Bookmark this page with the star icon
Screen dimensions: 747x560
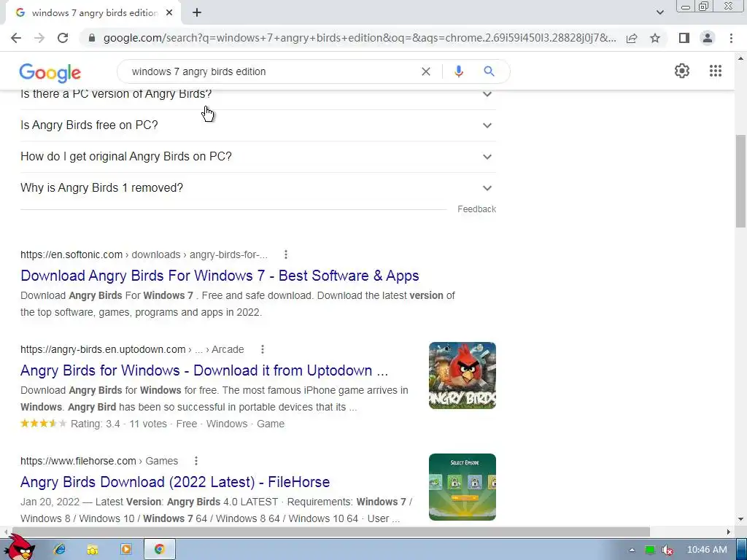(655, 38)
